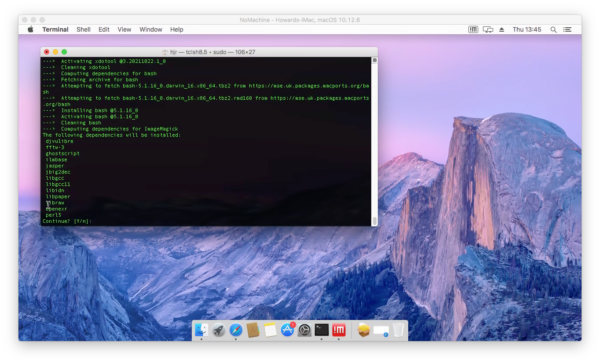Open Spotlight search magnifier in menu bar

pos(553,29)
